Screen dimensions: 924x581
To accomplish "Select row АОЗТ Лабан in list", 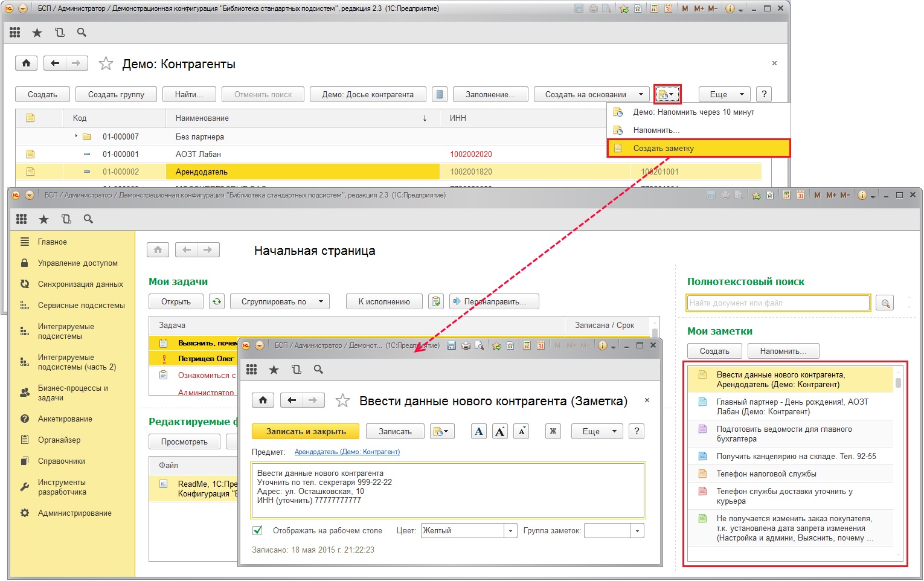I will pos(388,154).
